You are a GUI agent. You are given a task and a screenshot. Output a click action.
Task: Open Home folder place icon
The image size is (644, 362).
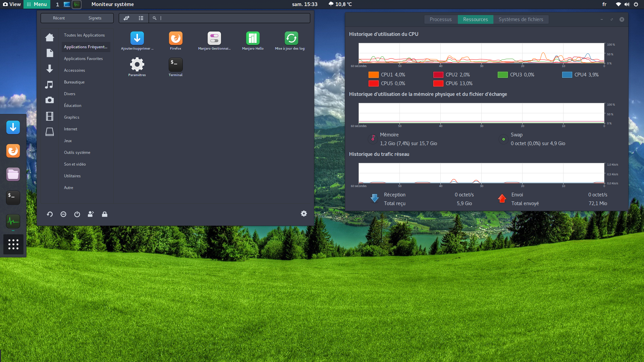tap(50, 37)
